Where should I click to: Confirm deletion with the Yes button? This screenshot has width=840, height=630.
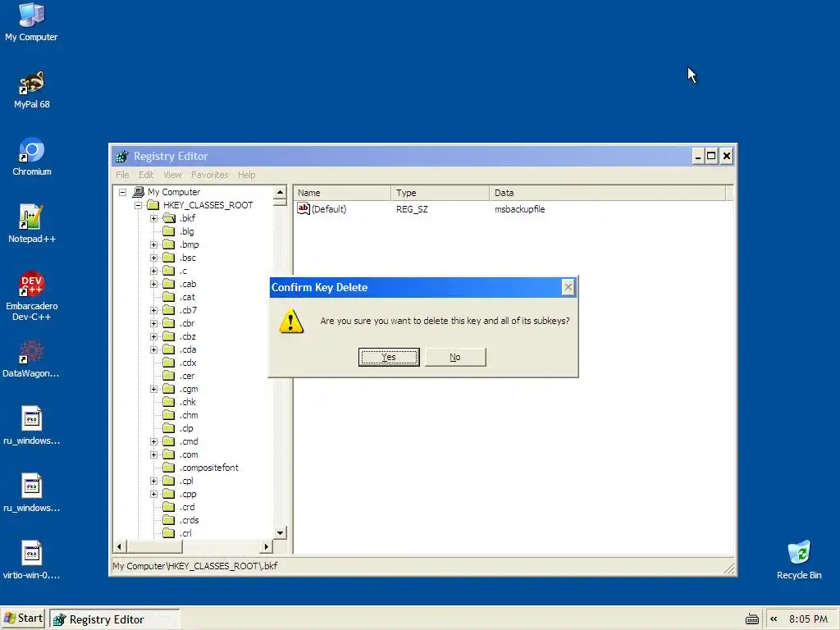388,357
